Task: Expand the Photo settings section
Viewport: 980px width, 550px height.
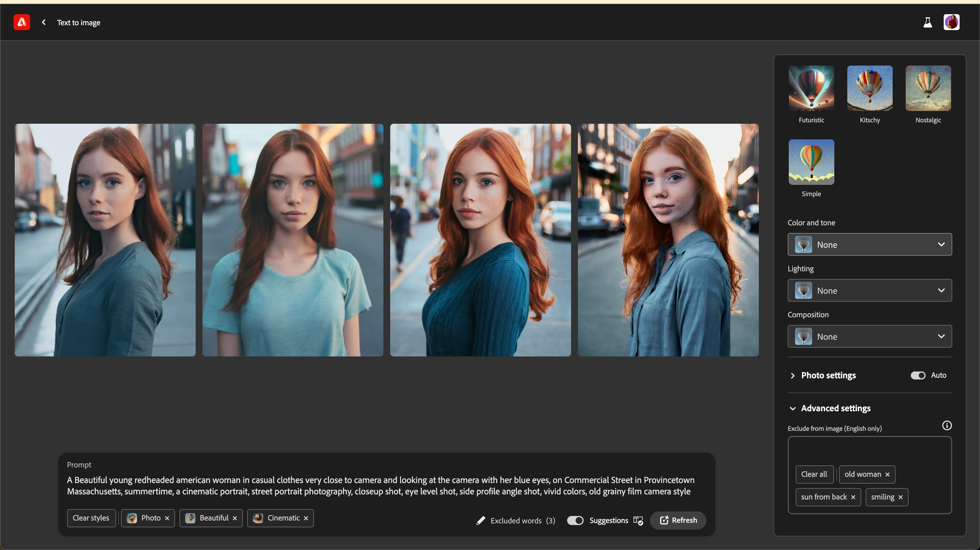Action: (793, 375)
